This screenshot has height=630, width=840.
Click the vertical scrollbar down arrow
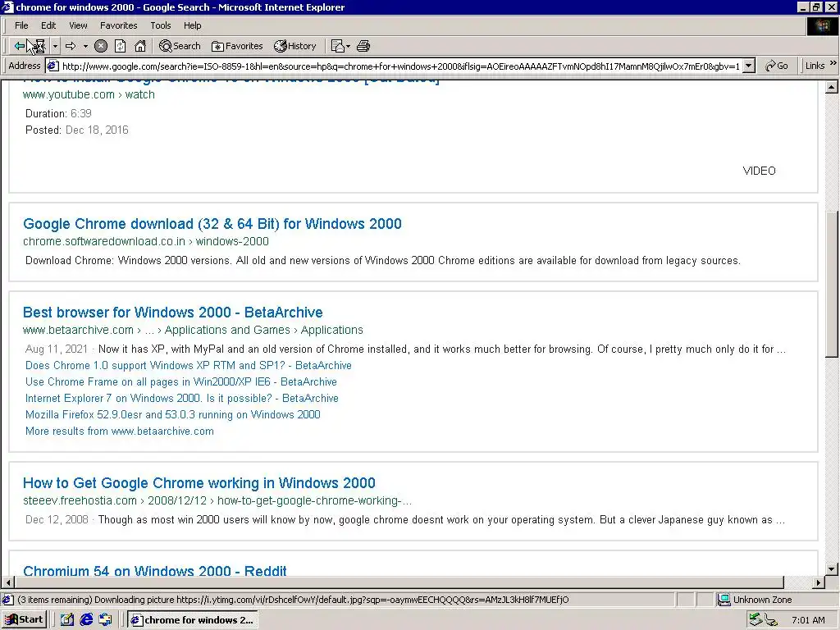point(832,569)
